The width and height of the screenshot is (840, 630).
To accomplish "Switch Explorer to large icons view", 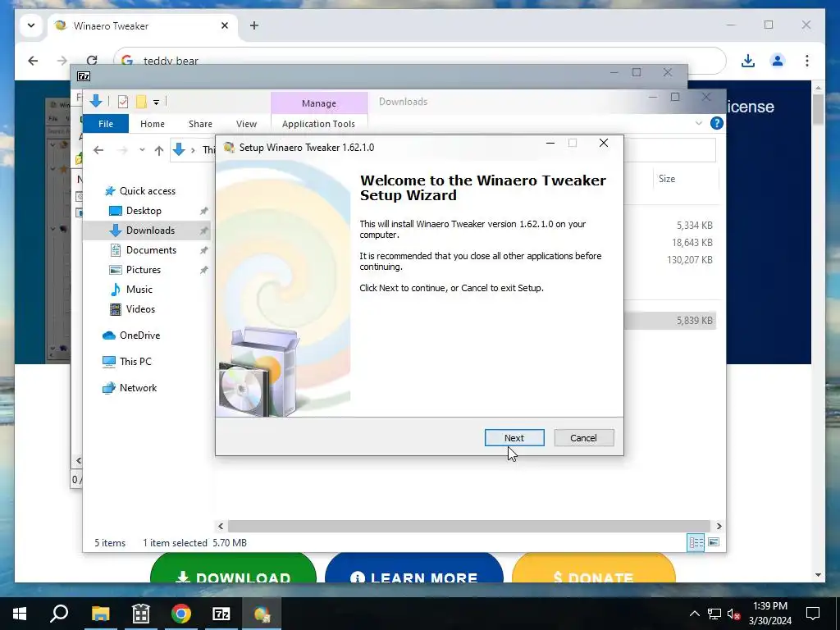I will tap(714, 543).
